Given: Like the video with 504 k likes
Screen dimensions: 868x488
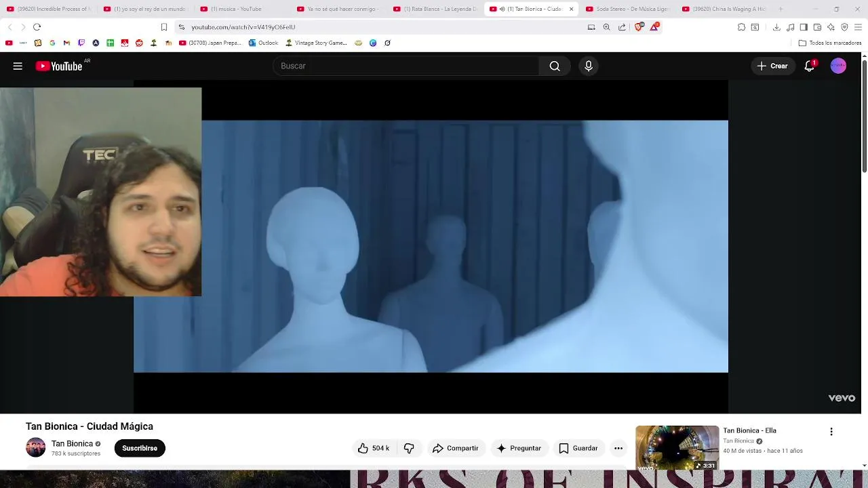Looking at the screenshot, I should pos(374,448).
